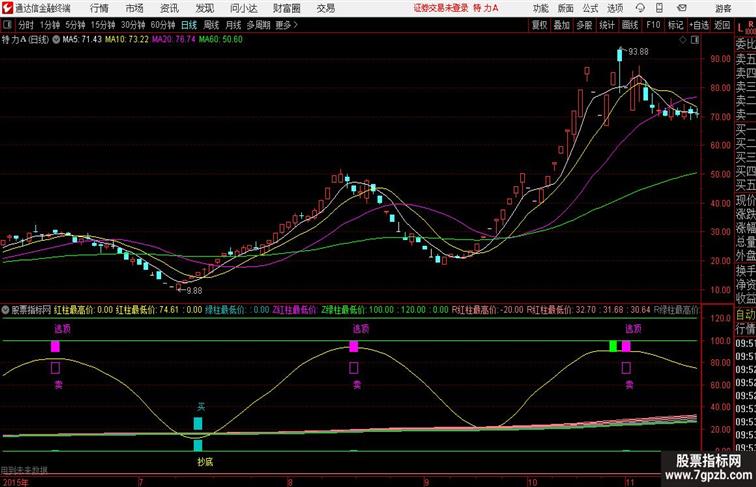Open the 选项 menu
The width and height of the screenshot is (756, 487).
[x=615, y=8]
